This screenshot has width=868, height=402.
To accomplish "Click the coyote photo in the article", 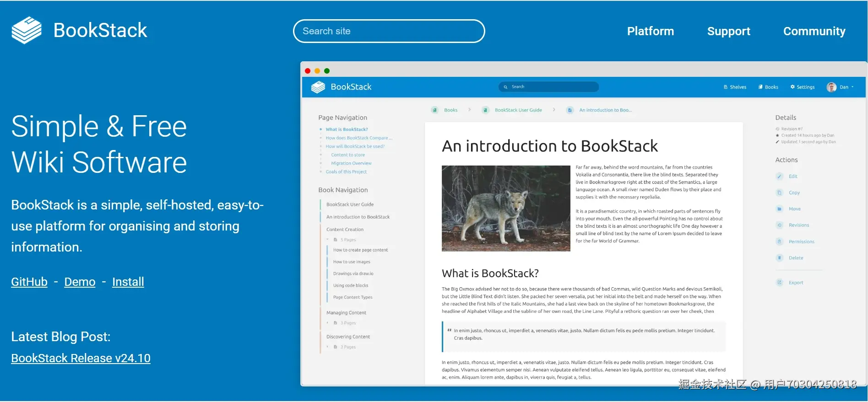I will [x=506, y=209].
